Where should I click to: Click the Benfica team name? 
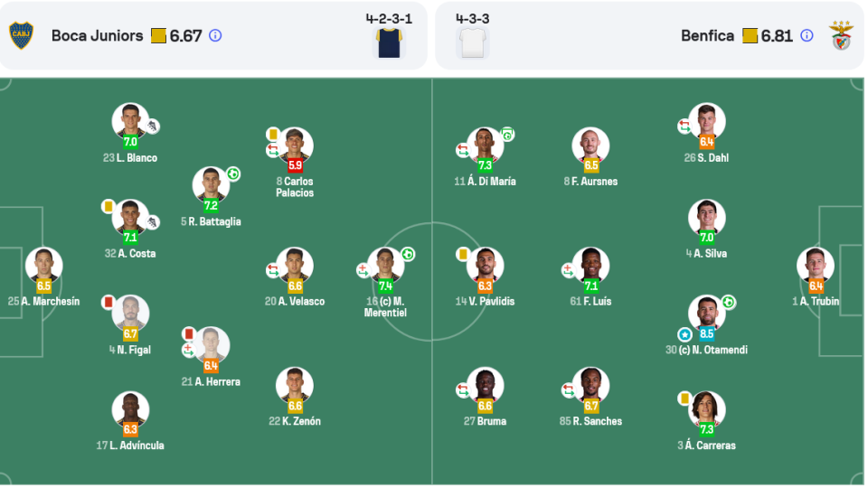pyautogui.click(x=707, y=36)
